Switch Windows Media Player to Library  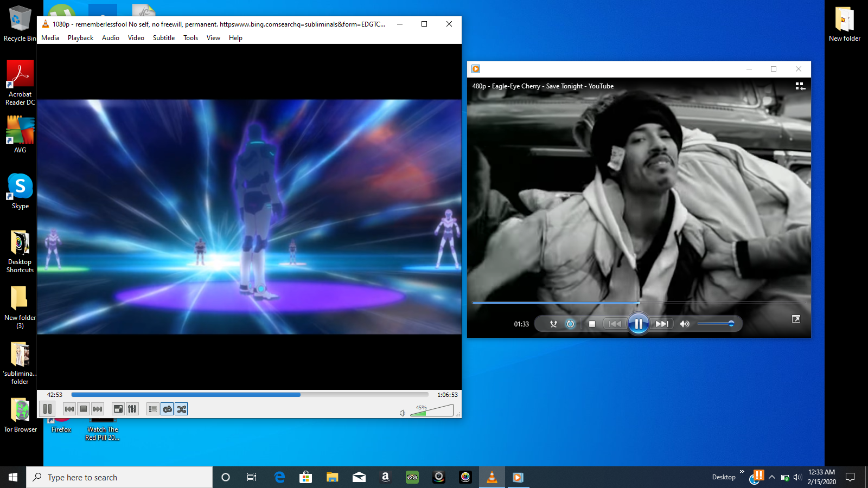tap(800, 86)
